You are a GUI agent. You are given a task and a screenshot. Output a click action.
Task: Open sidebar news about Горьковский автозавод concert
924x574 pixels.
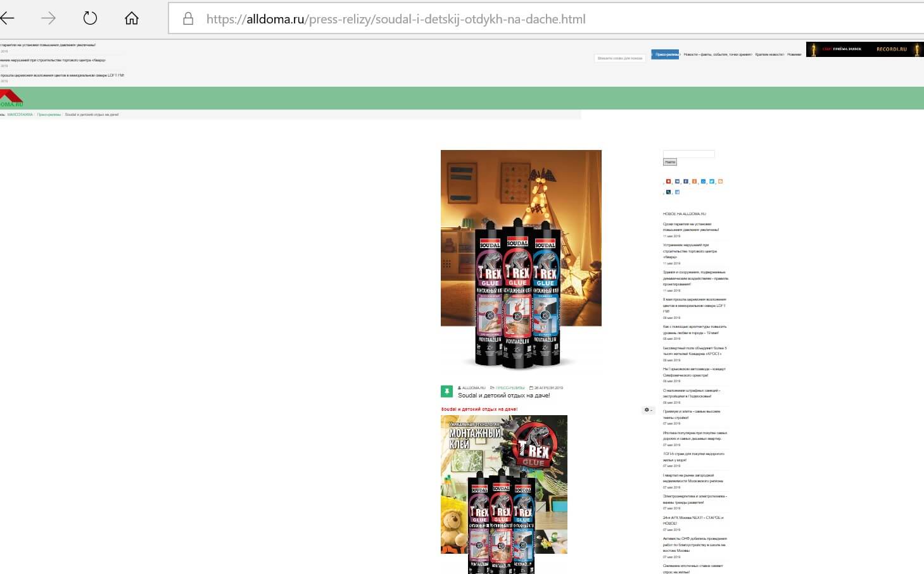pyautogui.click(x=694, y=372)
